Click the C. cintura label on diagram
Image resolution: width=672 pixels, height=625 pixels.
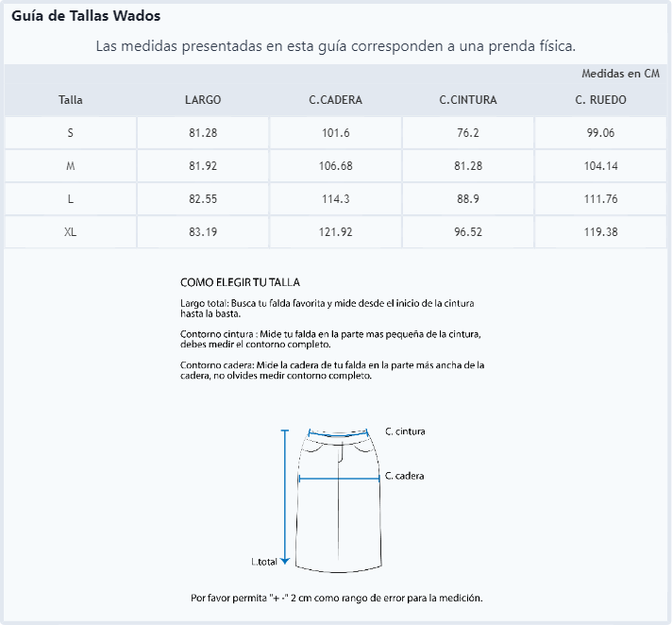tap(405, 431)
